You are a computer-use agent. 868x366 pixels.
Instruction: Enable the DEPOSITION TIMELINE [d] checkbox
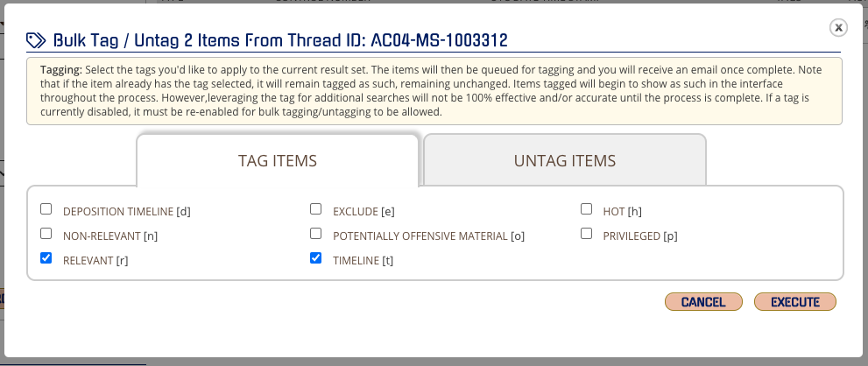click(x=46, y=209)
